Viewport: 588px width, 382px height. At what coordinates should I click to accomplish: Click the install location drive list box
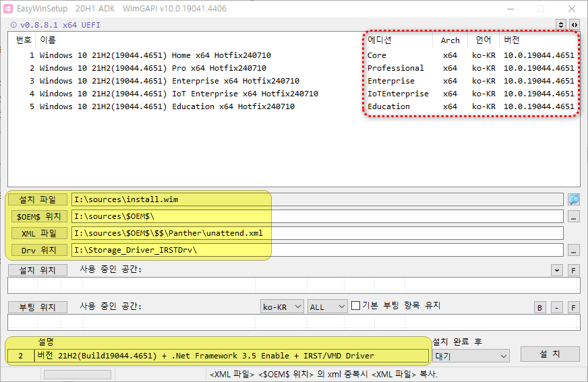294,286
